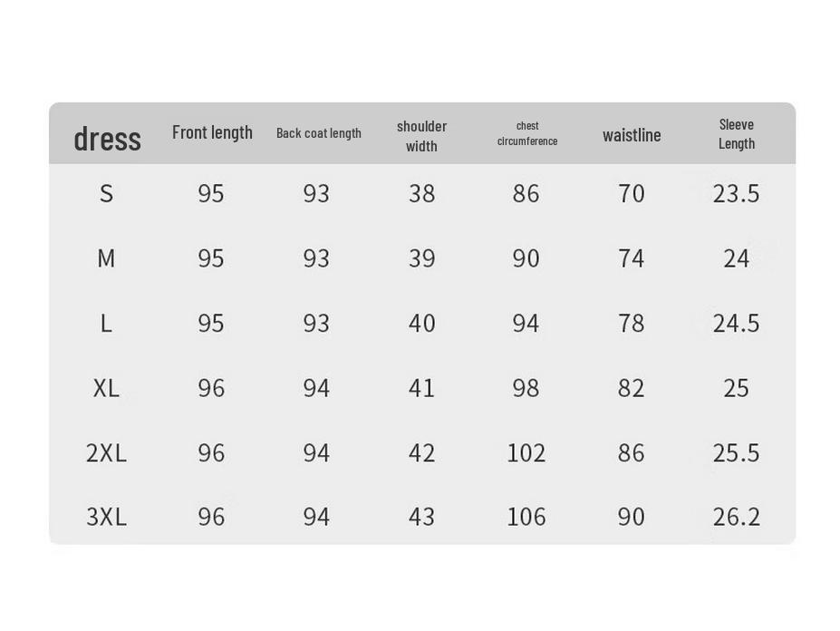Image resolution: width=840 pixels, height=631 pixels.
Task: Click the 3XL size label
Action: pos(106,517)
